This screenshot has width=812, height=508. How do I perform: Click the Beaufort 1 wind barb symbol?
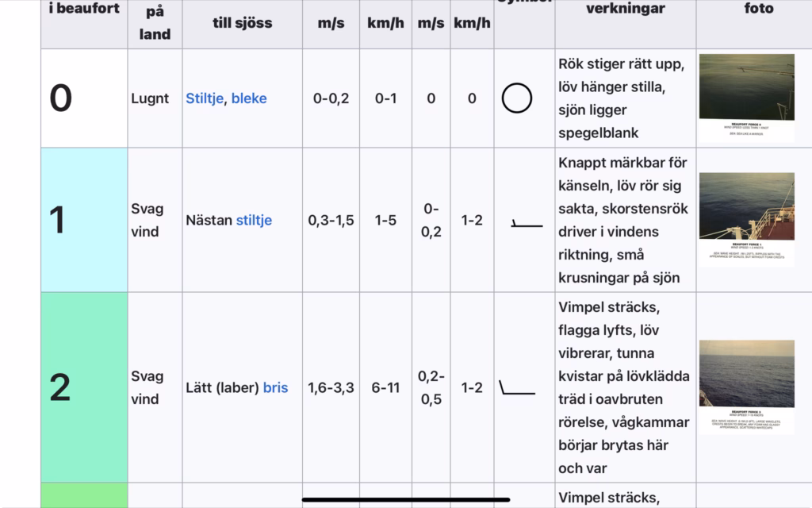pyautogui.click(x=527, y=224)
